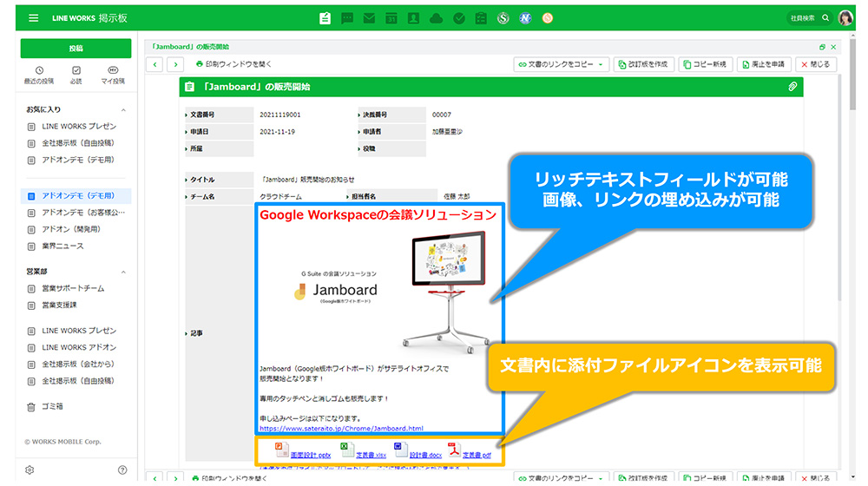Open the blue N add-on icon in header
The image size is (868, 486).
coord(525,18)
